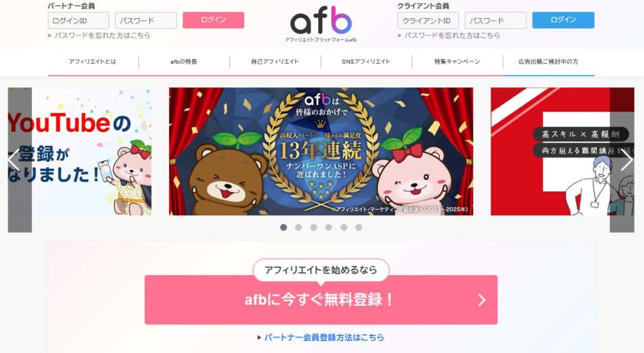
Task: Select the fourth carousel pagination dot
Action: [x=328, y=227]
